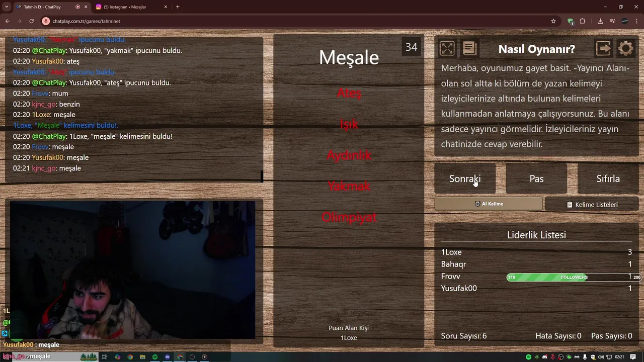Click the forbidden word Olimpiyat
The width and height of the screenshot is (644, 362).
point(349,217)
